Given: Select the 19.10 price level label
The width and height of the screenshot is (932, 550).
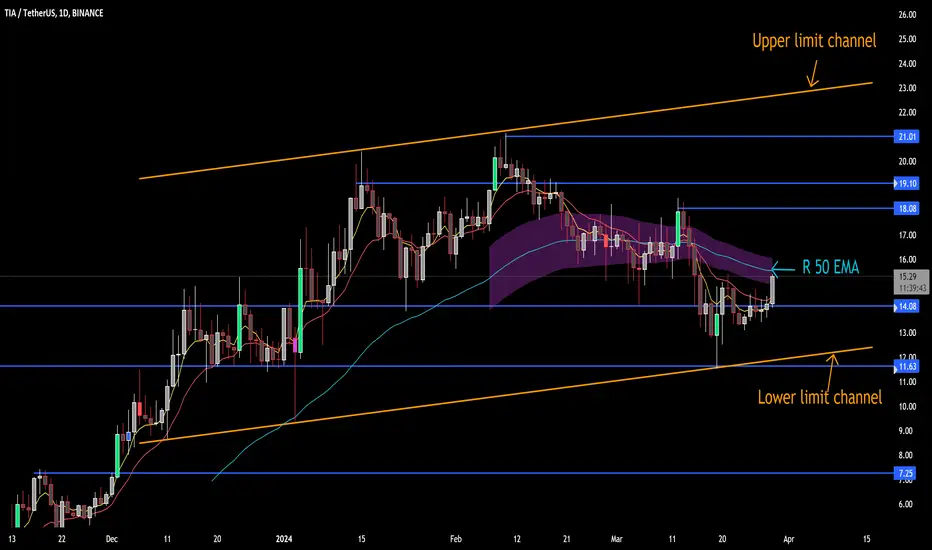Looking at the screenshot, I should (906, 183).
